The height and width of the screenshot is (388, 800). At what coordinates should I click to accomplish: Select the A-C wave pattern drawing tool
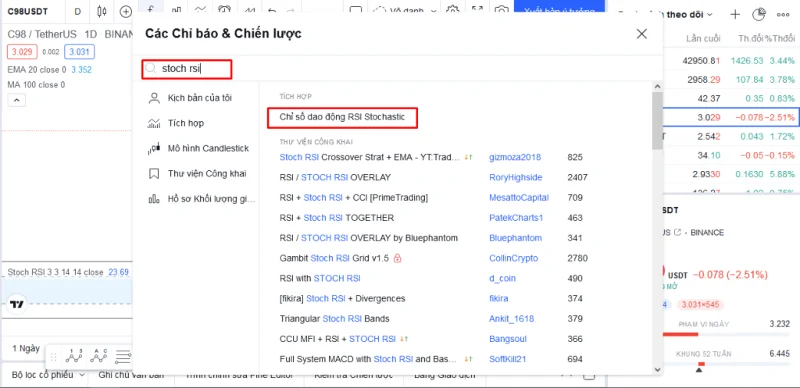pos(98,356)
